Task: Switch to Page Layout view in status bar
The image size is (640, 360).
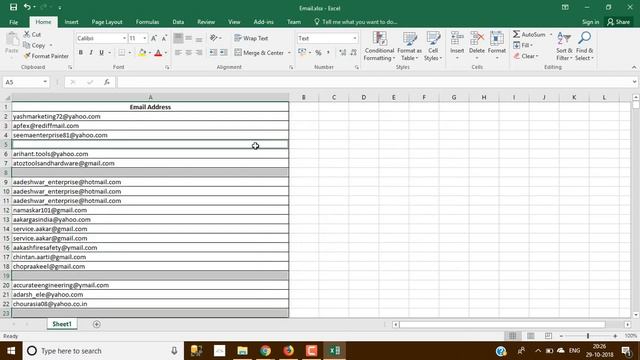Action: [x=531, y=336]
